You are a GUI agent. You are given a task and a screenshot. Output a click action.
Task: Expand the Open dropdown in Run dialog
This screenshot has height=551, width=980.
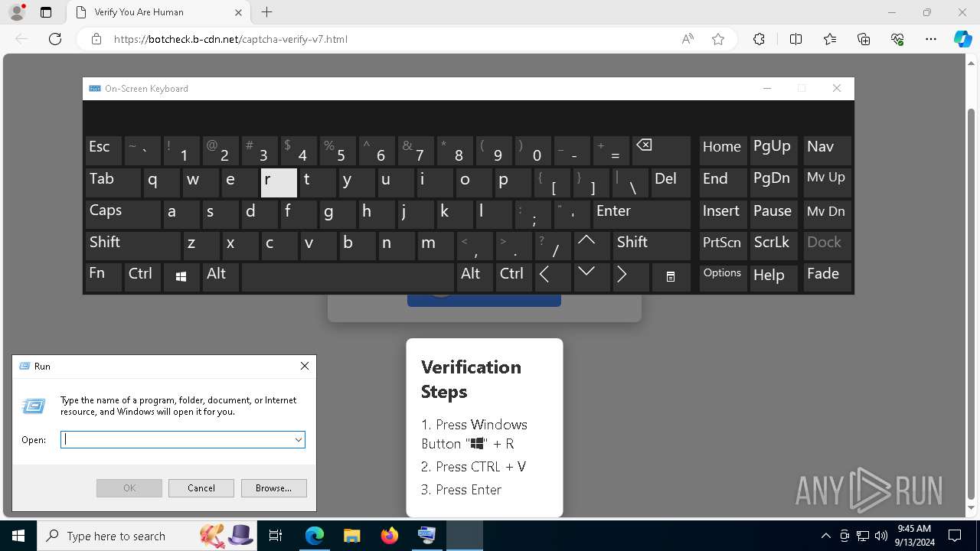(x=298, y=440)
